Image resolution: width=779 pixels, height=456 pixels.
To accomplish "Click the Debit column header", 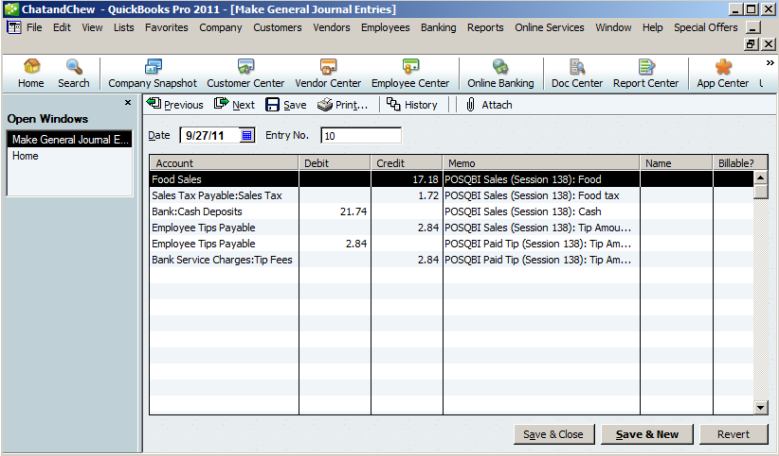I will pos(335,163).
